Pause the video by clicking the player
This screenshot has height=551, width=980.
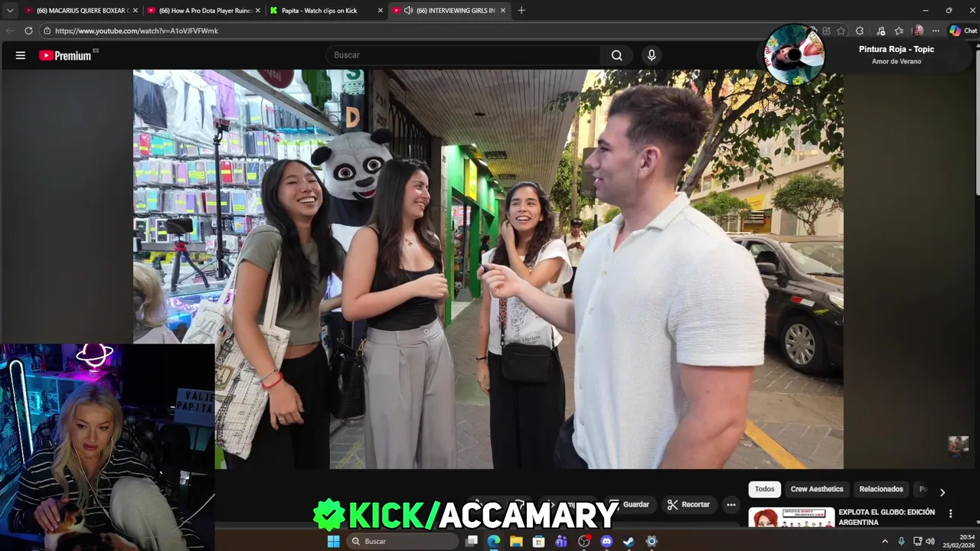[488, 269]
